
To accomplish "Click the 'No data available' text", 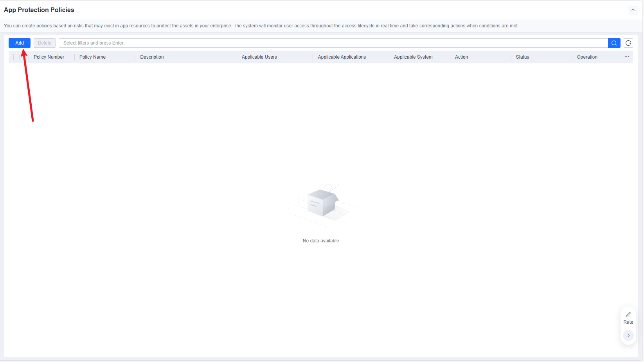I will click(x=321, y=241).
